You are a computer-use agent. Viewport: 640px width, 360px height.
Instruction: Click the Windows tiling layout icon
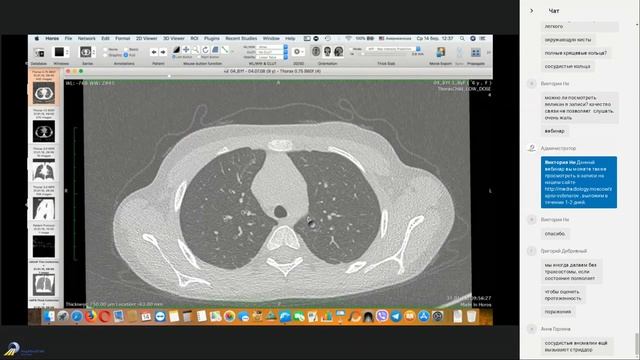click(x=59, y=52)
